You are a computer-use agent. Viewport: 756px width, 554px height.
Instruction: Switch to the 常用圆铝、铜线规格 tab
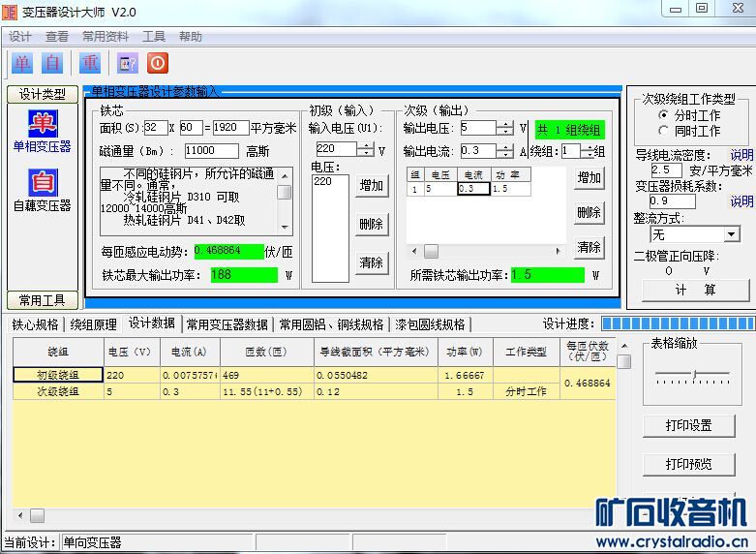click(332, 324)
